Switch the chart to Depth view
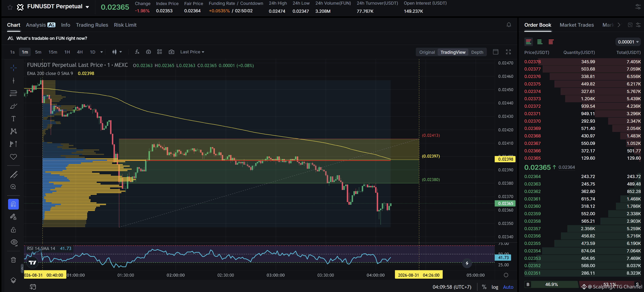 (x=477, y=52)
